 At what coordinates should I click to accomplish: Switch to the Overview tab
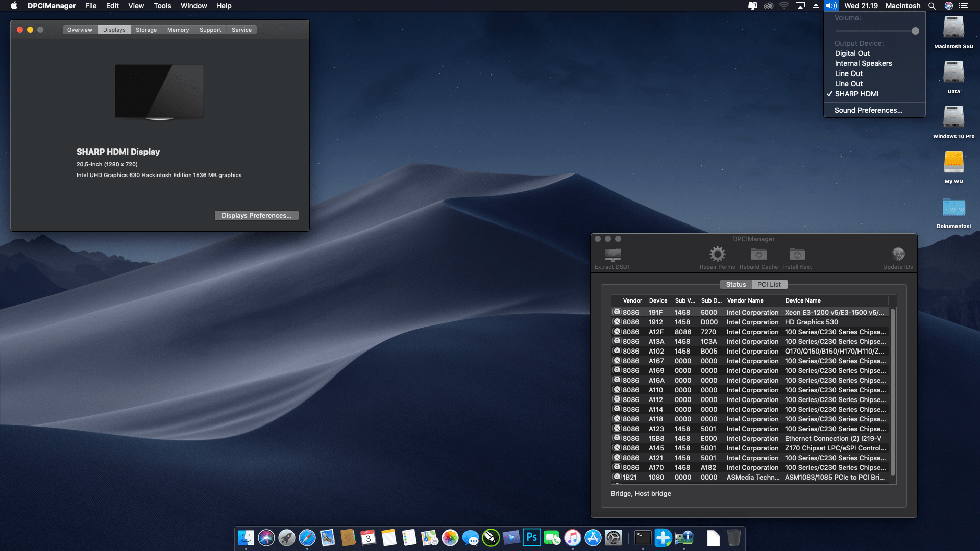(80, 30)
